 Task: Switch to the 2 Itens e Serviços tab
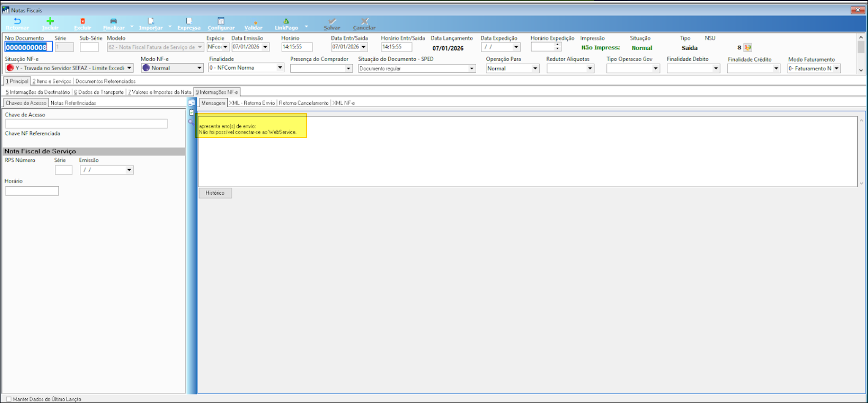[x=52, y=82]
